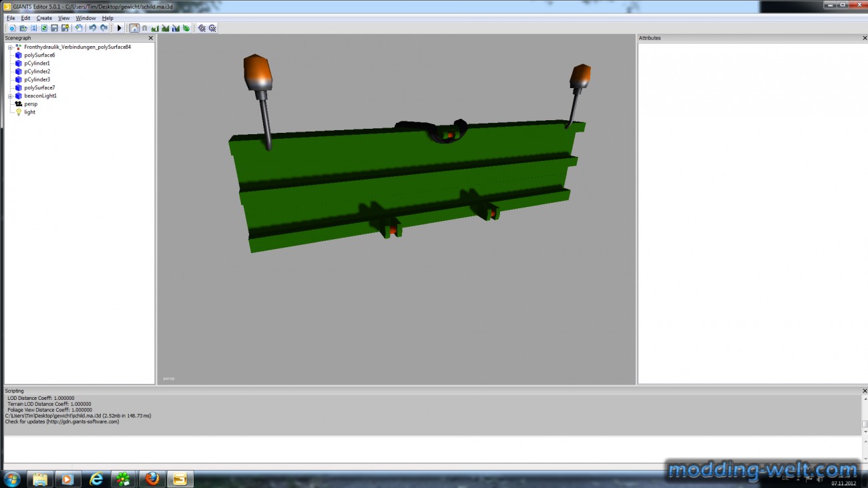The image size is (868, 488).
Task: Undo the last action via toolbar
Action: pos(93,28)
